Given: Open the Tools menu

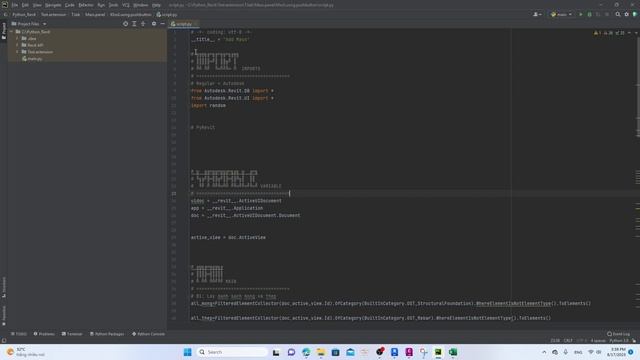Looking at the screenshot, I should (113, 5).
